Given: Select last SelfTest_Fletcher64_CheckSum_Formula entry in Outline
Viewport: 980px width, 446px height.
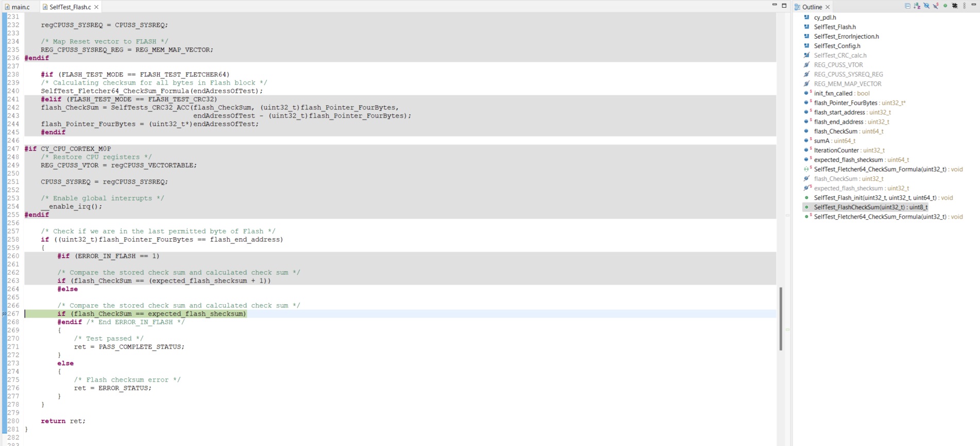Looking at the screenshot, I should 888,217.
